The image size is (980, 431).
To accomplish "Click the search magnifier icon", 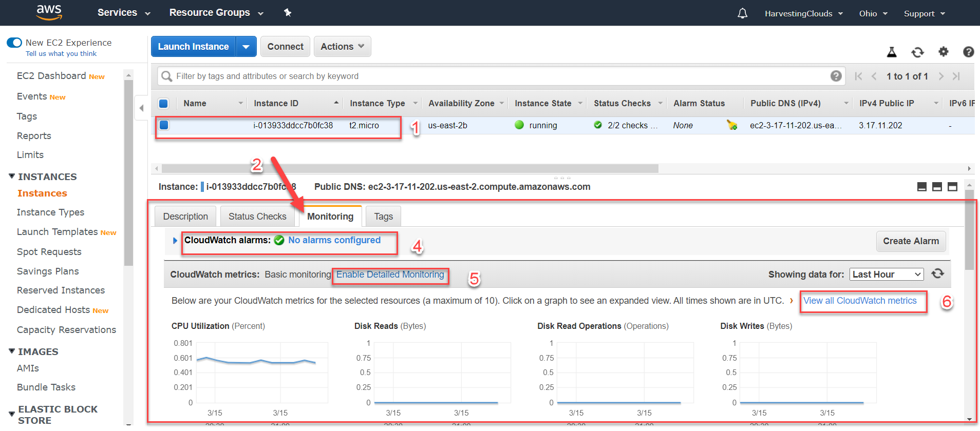I will tap(166, 76).
